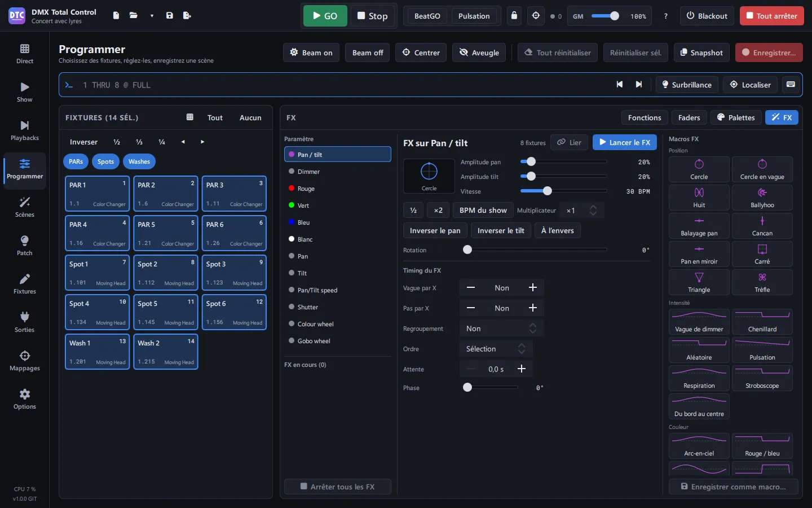Image resolution: width=812 pixels, height=508 pixels.
Task: Open a show from the folder icon
Action: [x=134, y=16]
